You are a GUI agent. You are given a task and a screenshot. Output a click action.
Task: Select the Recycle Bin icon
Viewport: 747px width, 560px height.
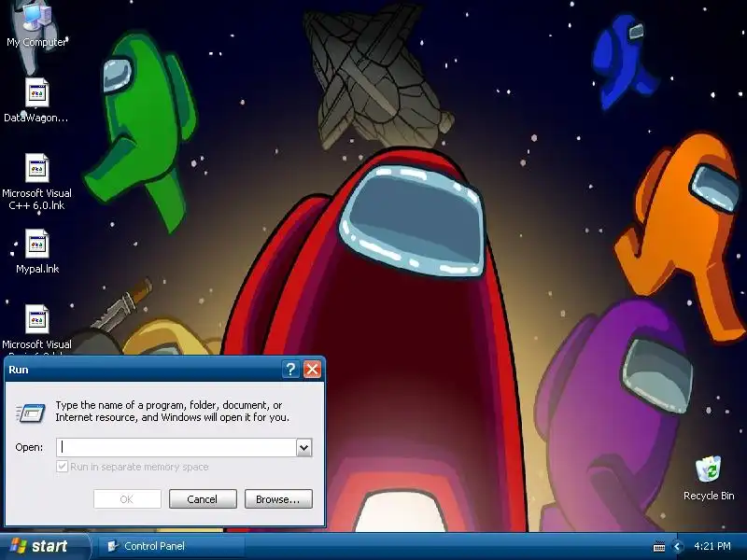point(709,478)
